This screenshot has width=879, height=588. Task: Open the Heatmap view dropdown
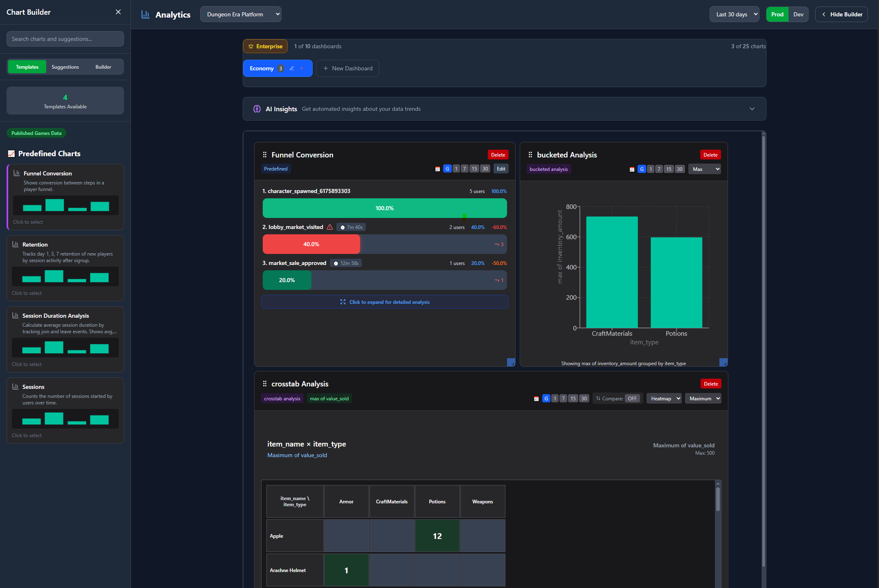click(x=664, y=398)
